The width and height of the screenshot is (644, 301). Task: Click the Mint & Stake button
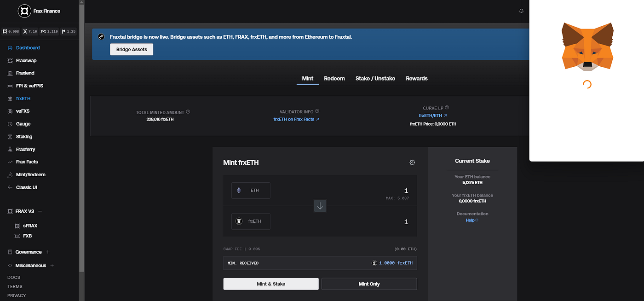(271, 284)
